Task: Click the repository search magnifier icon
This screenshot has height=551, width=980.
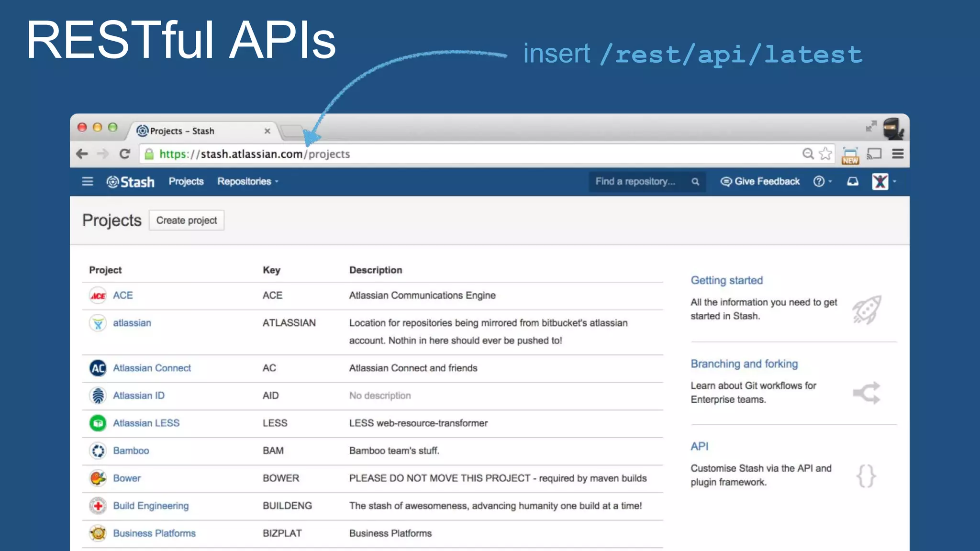Action: click(x=695, y=181)
